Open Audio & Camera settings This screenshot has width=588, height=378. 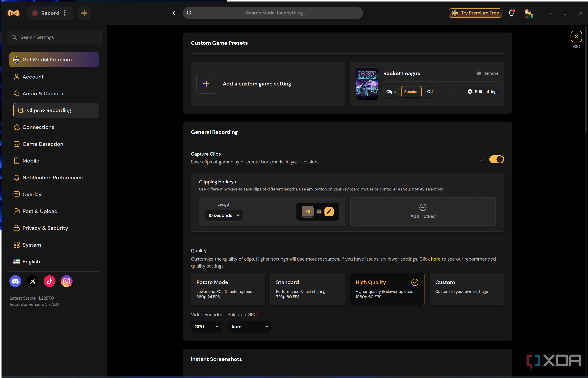(x=54, y=94)
